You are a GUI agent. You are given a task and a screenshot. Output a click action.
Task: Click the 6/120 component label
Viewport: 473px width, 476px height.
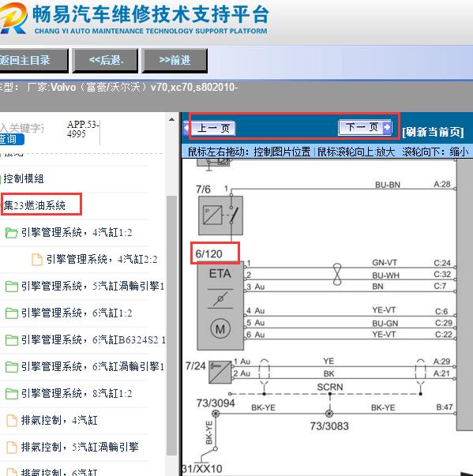209,253
